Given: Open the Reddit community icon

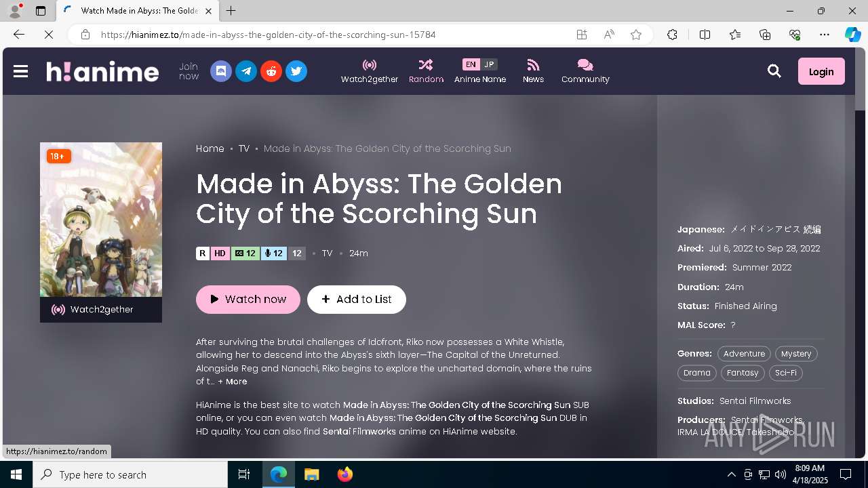Looking at the screenshot, I should pos(271,71).
